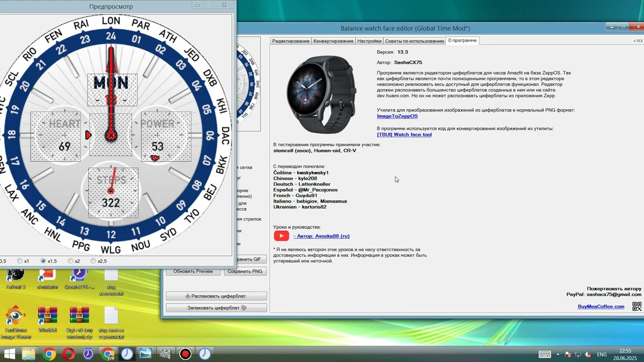Launch plain Chrome from the taskbar
Screen dimensions: 644x362
[49, 354]
